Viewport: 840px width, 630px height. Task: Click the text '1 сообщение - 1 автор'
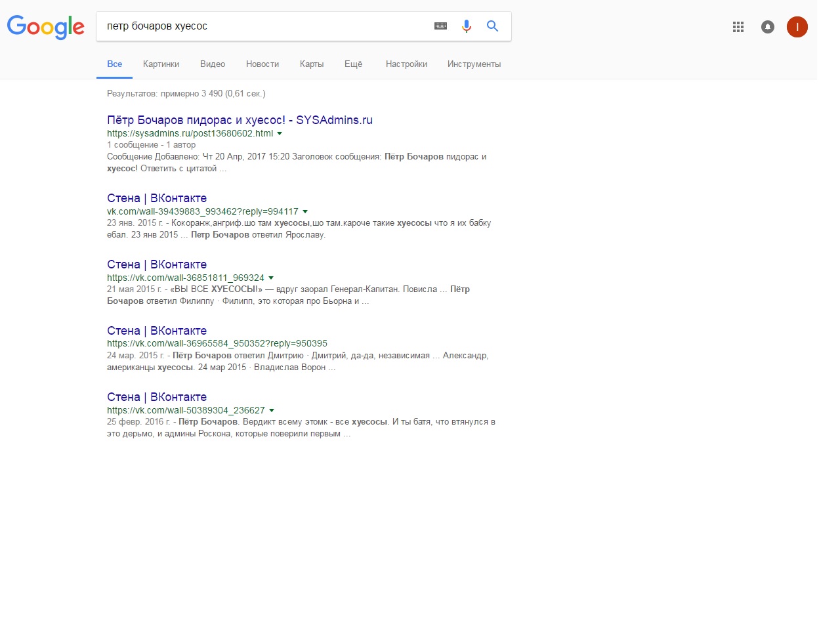coord(152,145)
